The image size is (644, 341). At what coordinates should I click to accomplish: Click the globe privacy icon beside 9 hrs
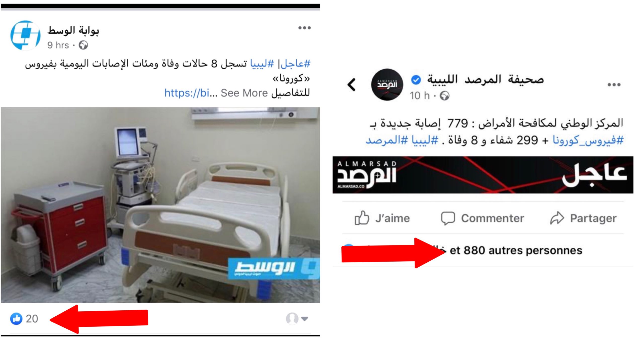(x=83, y=45)
